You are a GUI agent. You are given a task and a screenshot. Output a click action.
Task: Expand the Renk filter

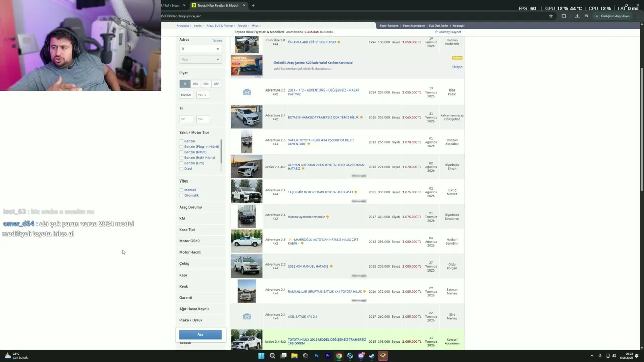click(x=184, y=286)
